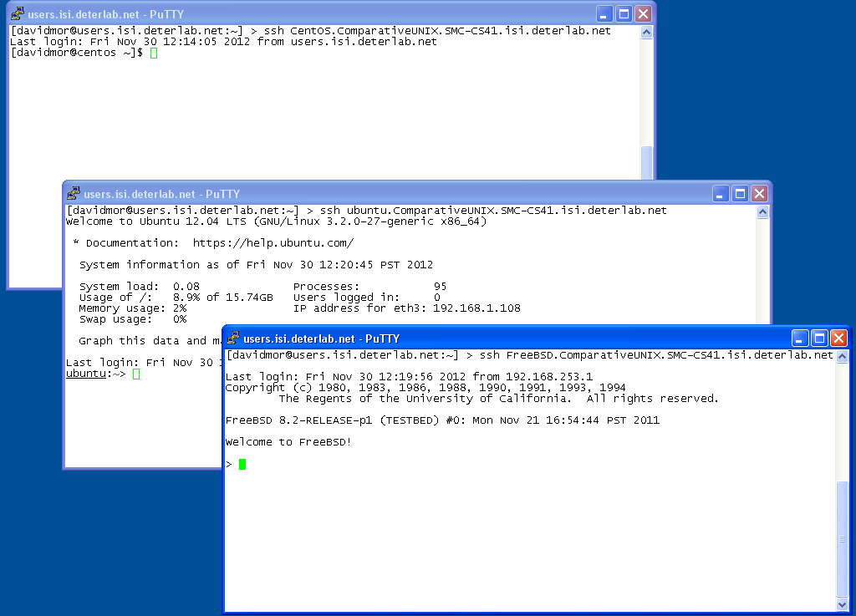Click the green cursor at the FreeBSD prompt

click(242, 464)
